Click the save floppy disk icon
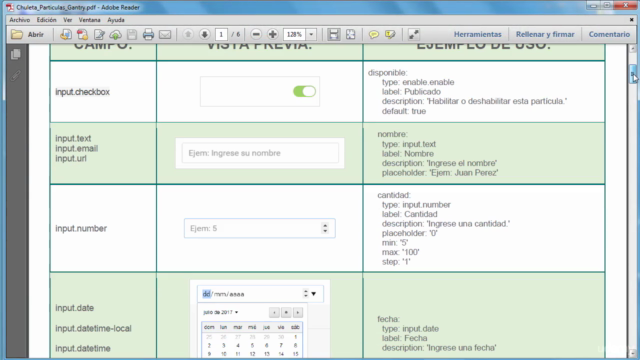The width and height of the screenshot is (640, 360). tap(132, 35)
